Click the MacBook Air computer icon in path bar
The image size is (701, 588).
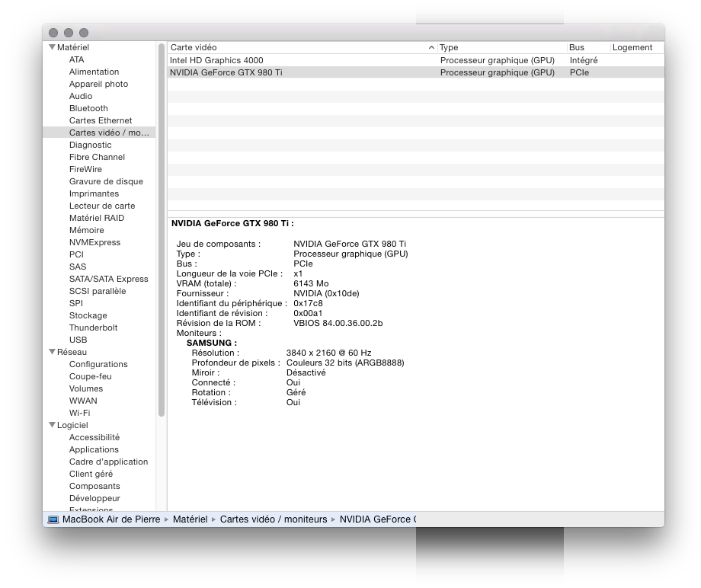(x=53, y=519)
